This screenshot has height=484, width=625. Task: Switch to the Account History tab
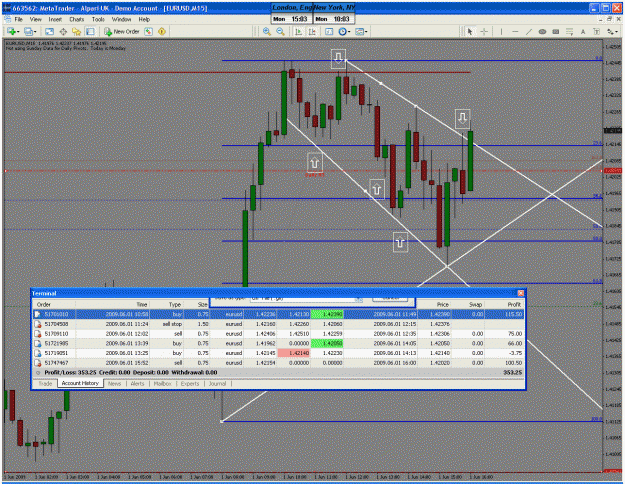coord(80,383)
